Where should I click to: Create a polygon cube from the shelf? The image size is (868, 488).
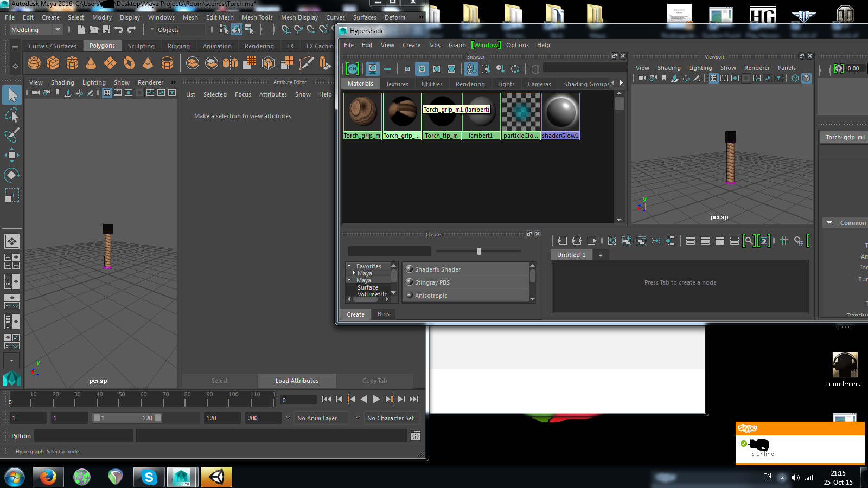53,63
